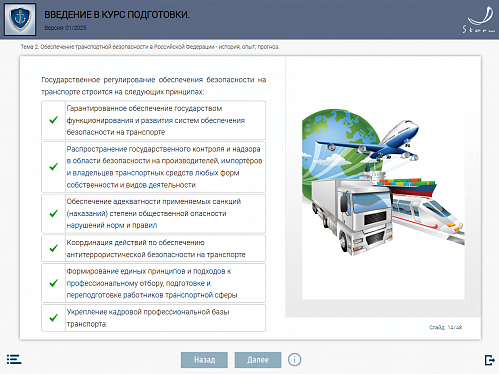Click checkmark beside guaranteed state provision item
Image resolution: width=499 pixels, height=374 pixels.
click(x=53, y=120)
